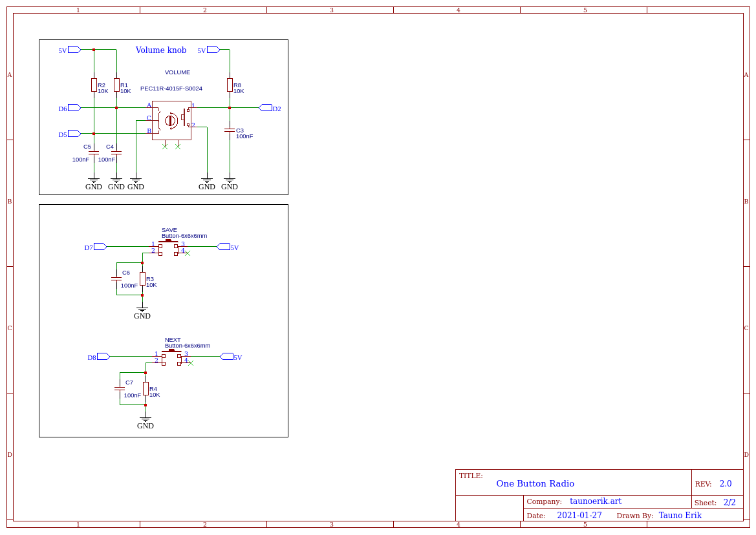Select the rotary encoder symbol PEC11R-4015F-S0024
Screen dimensions: 756x535
pyautogui.click(x=171, y=120)
